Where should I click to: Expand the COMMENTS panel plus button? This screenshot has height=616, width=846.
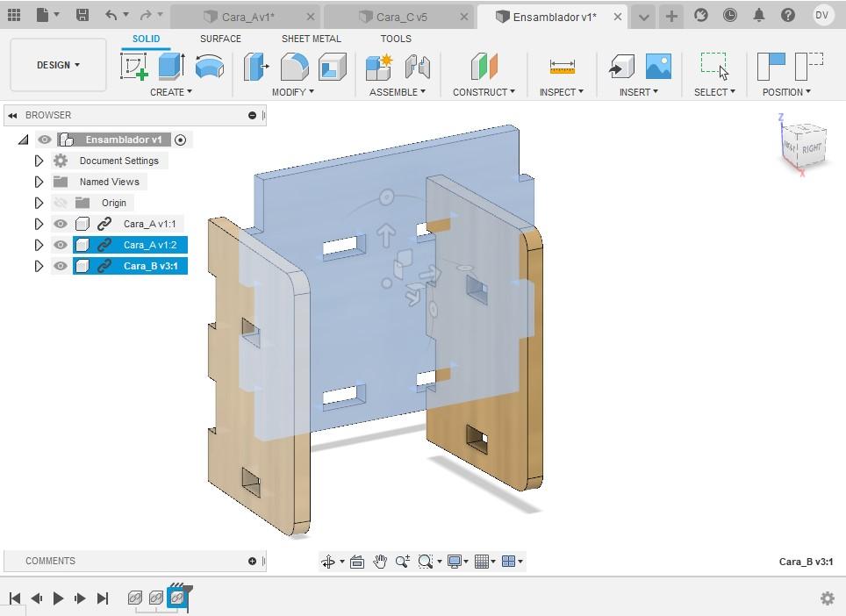coord(252,561)
